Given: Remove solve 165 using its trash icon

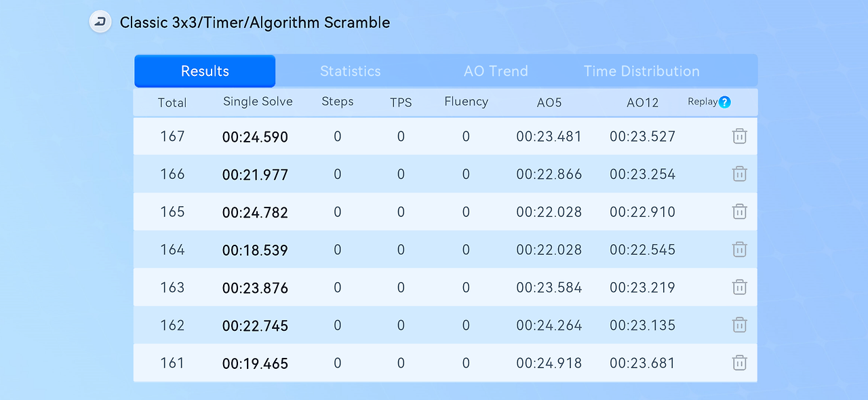Looking at the screenshot, I should 739,212.
